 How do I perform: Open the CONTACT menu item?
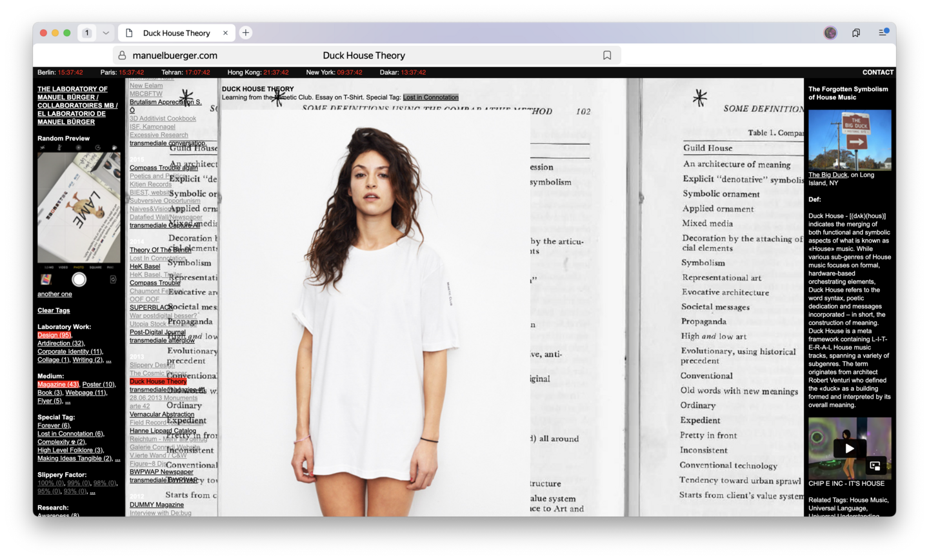pyautogui.click(x=877, y=72)
